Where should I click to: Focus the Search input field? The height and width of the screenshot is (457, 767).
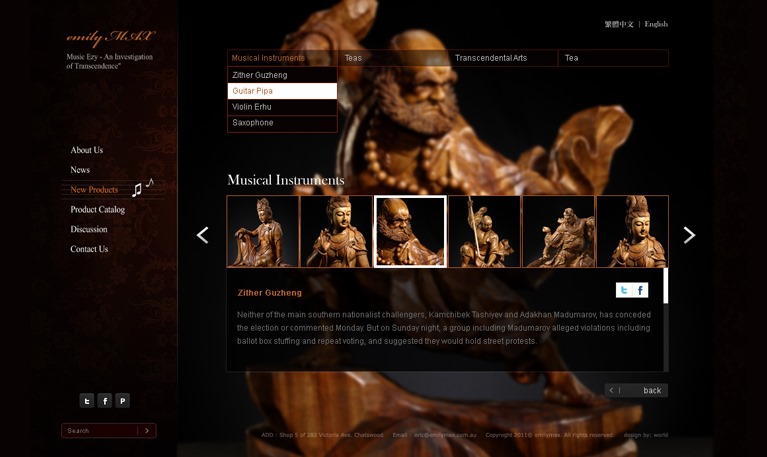pyautogui.click(x=100, y=431)
